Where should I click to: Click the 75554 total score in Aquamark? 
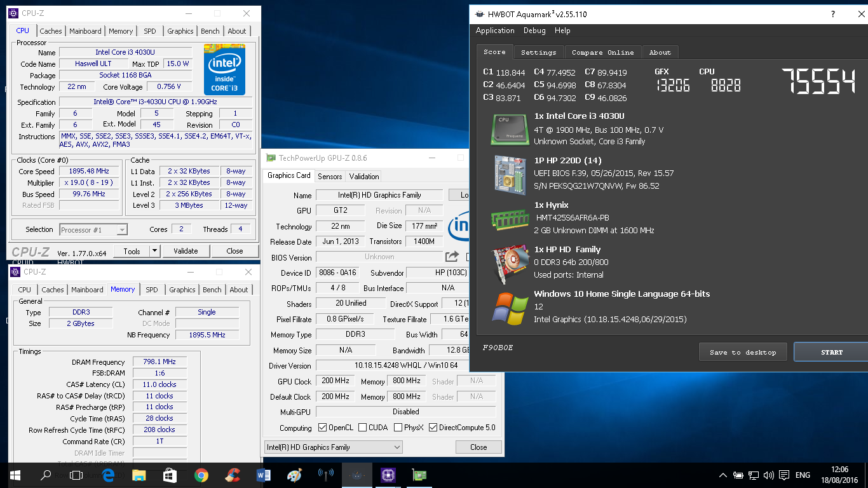[818, 81]
